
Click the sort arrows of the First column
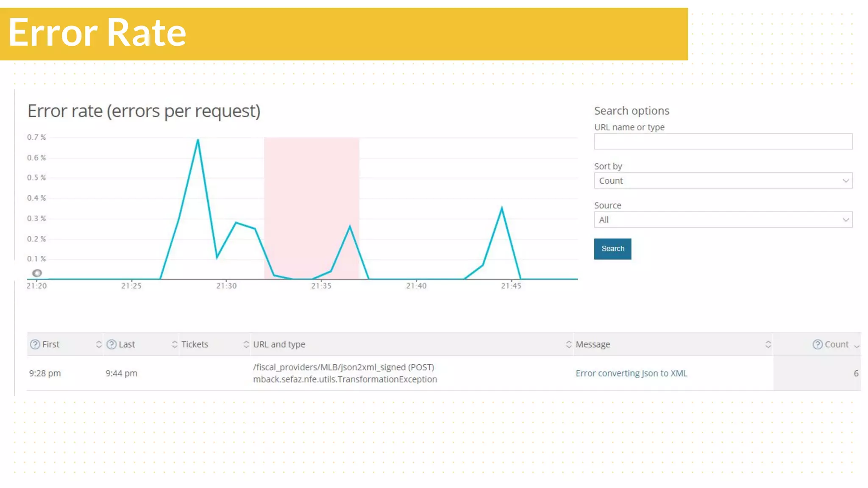pos(99,344)
